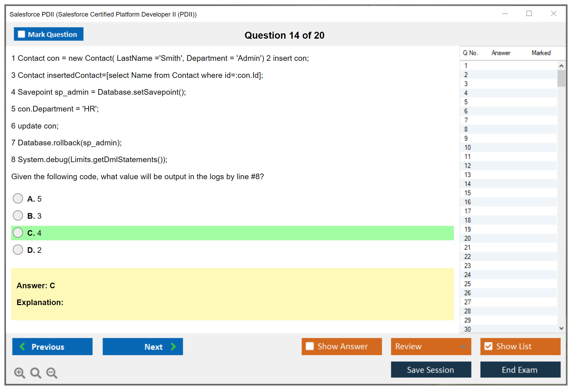Expand the Review dropdown menu
574x392 pixels.
[x=463, y=346]
